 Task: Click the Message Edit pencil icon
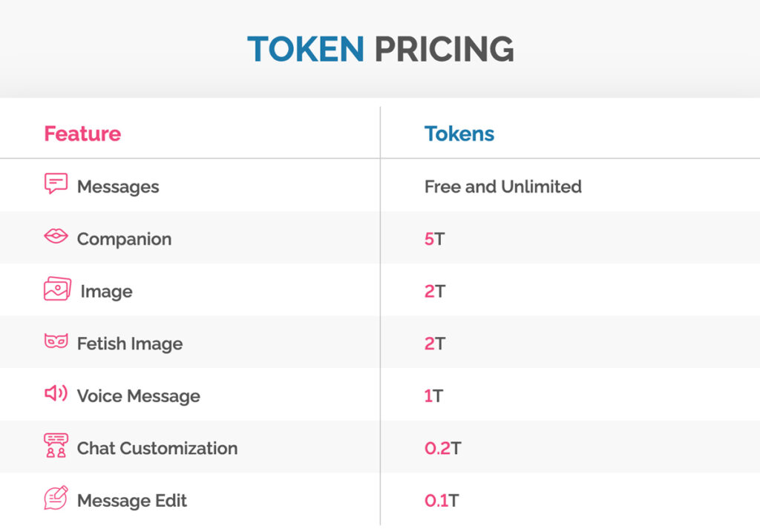[56, 498]
